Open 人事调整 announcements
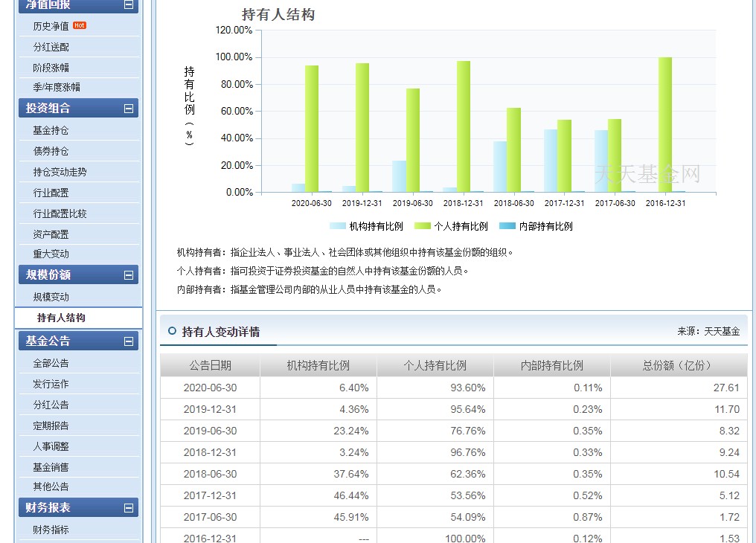 click(x=51, y=446)
